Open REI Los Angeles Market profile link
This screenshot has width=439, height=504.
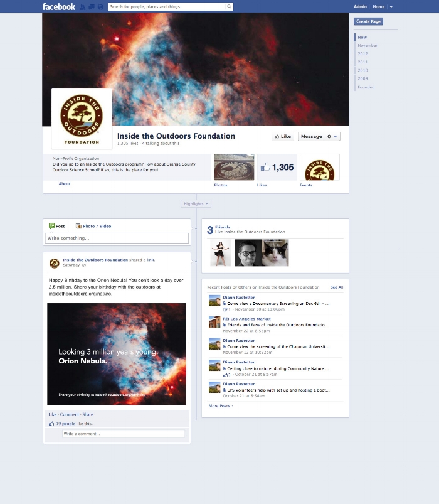pyautogui.click(x=246, y=319)
